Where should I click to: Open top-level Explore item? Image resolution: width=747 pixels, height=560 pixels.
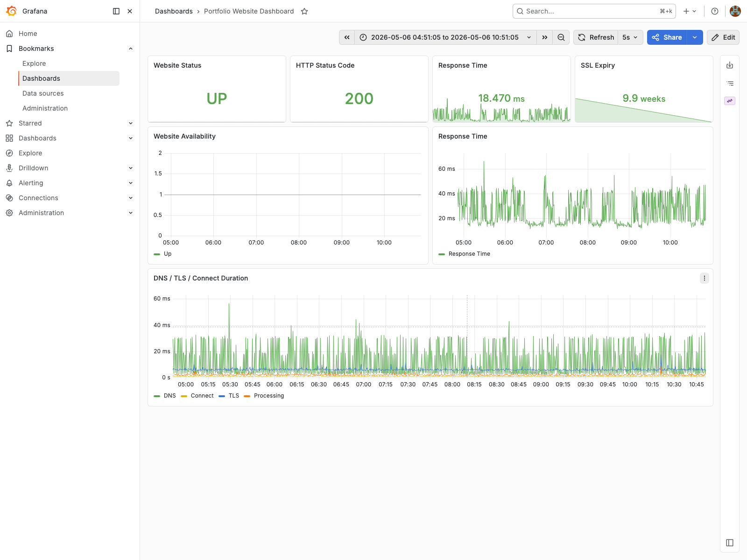tap(30, 153)
